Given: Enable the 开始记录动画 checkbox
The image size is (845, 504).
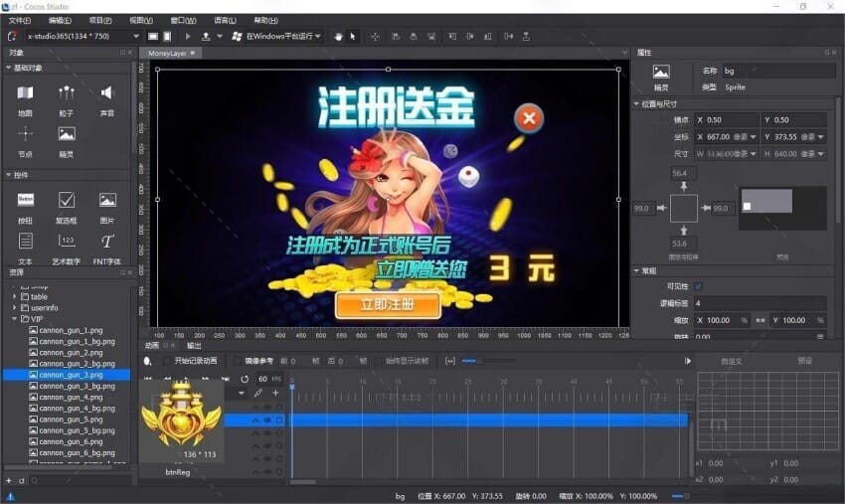Looking at the screenshot, I should tap(167, 361).
